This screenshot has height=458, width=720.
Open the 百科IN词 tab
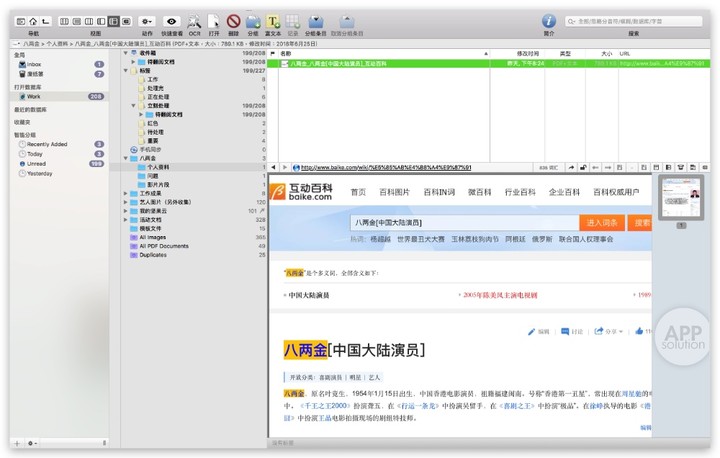[x=439, y=192]
